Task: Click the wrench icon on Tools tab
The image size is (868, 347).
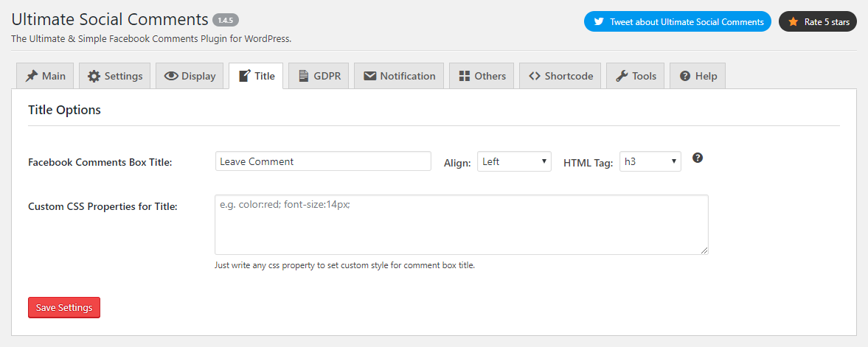Action: [622, 76]
